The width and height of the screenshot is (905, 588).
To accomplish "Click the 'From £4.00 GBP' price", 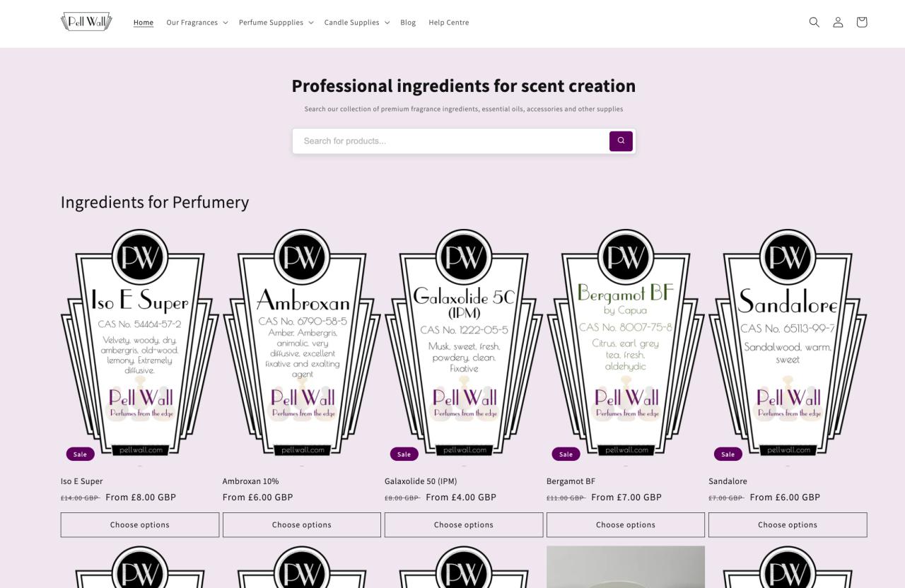I will 461,498.
